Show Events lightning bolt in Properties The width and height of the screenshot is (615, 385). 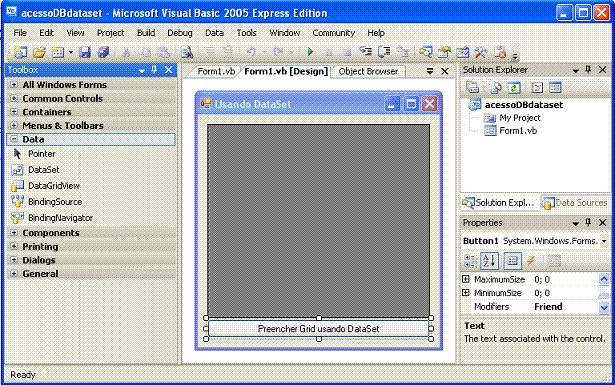(531, 261)
